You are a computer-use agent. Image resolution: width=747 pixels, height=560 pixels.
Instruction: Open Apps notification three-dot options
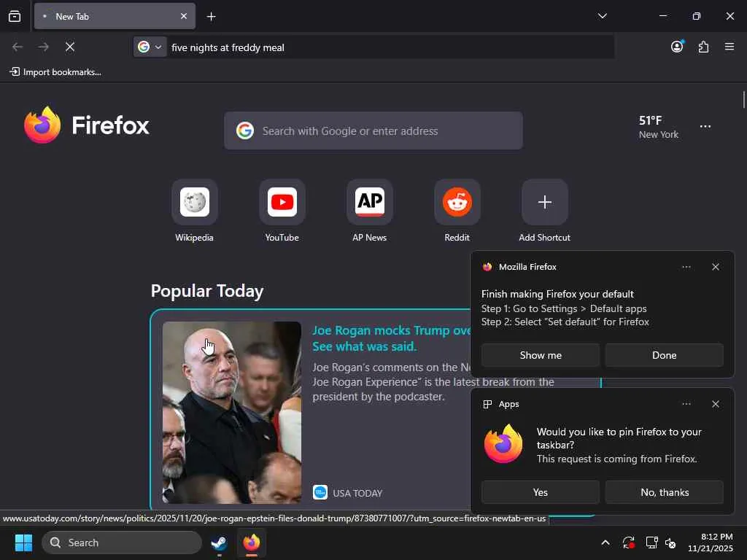(686, 404)
